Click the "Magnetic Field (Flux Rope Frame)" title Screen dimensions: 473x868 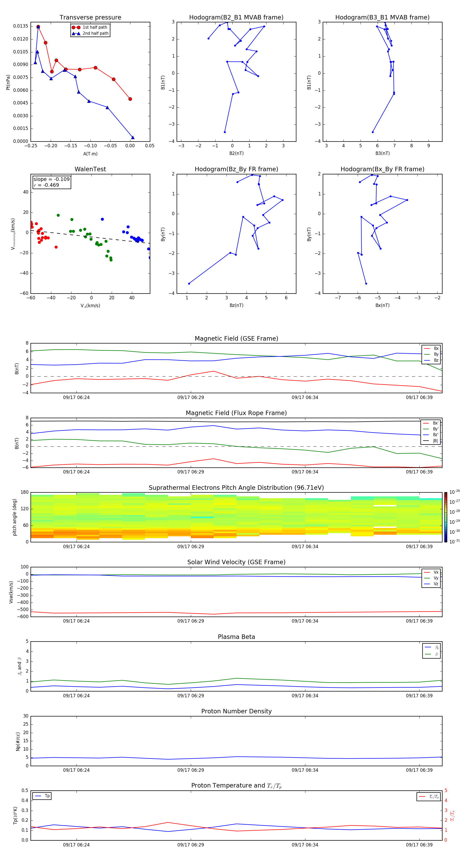236,413
